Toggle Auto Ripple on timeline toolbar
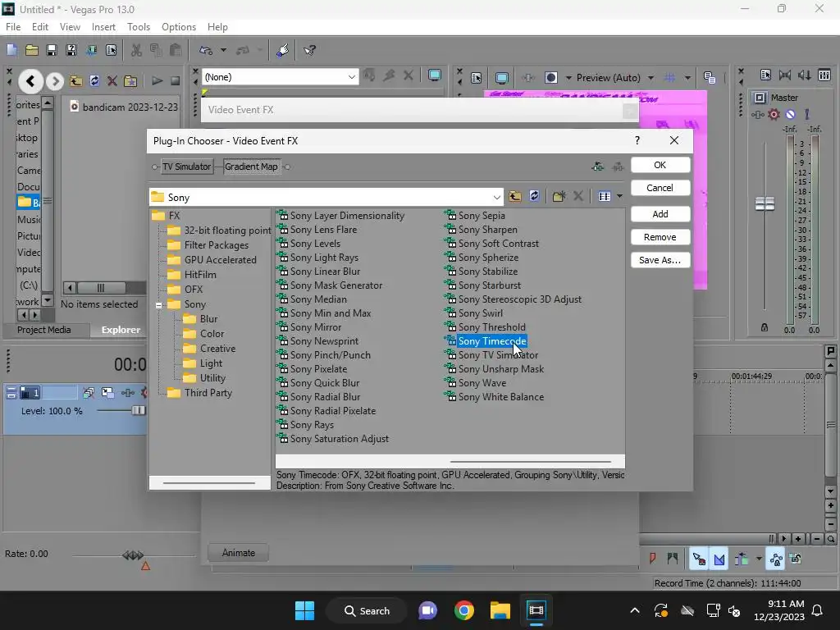Viewport: 840px width, 630px height. coord(742,559)
